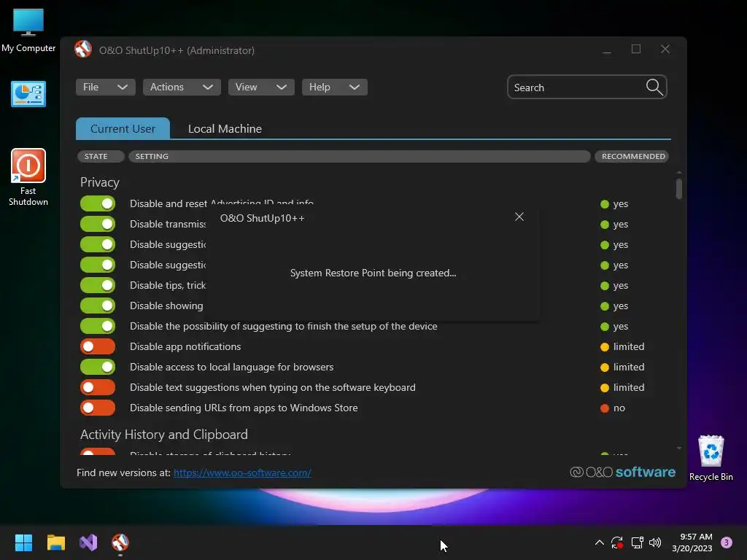Click the scrollbar up arrow

coord(679,172)
